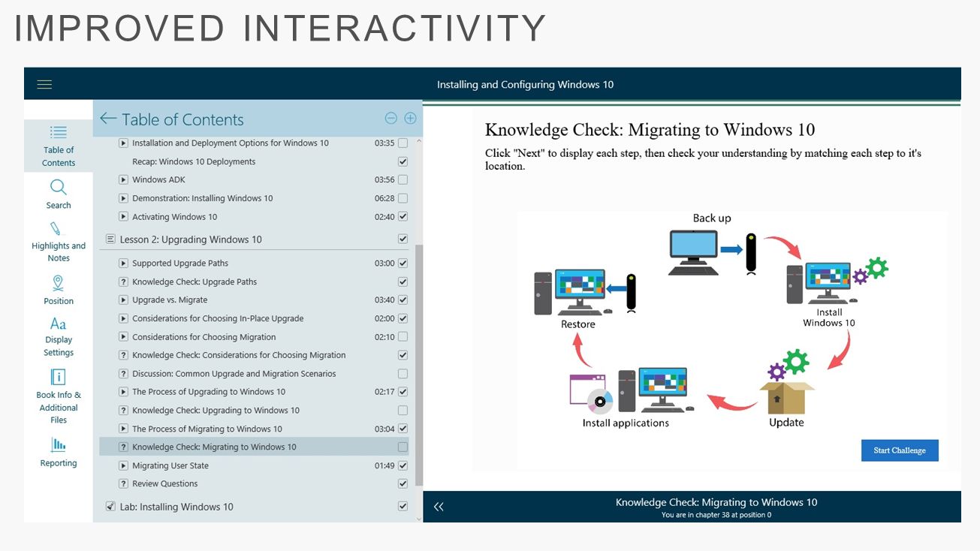Image resolution: width=980 pixels, height=551 pixels.
Task: Click question icon for Knowledge Check: Upgrading to Windows 10
Action: [x=124, y=410]
